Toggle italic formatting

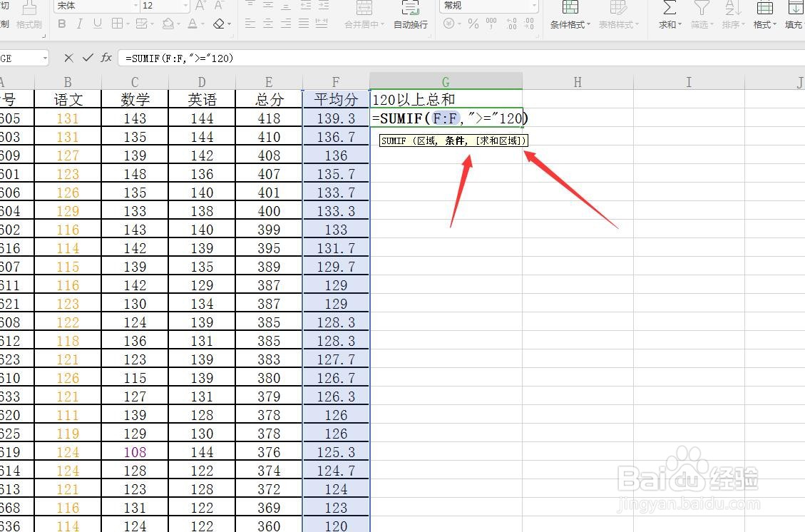click(80, 24)
